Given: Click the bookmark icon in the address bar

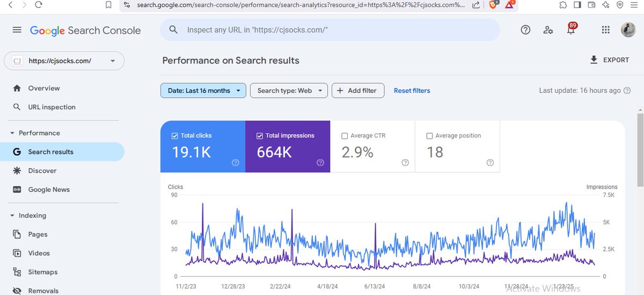Looking at the screenshot, I should point(108,5).
